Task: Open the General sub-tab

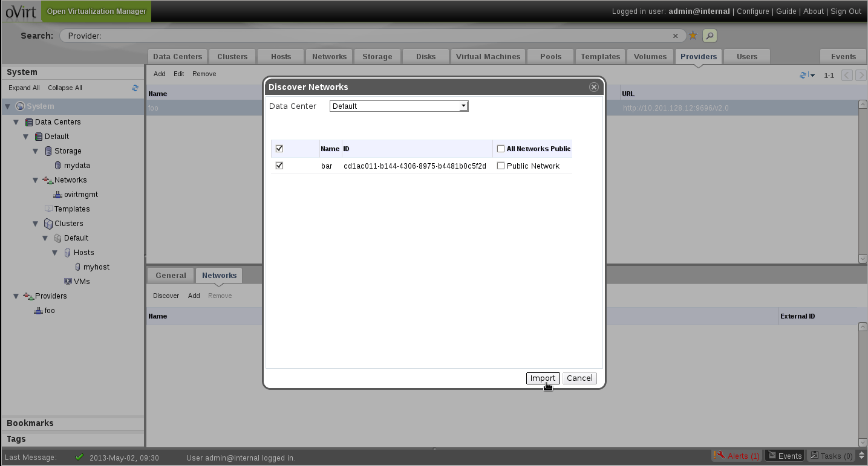Action: pos(171,275)
